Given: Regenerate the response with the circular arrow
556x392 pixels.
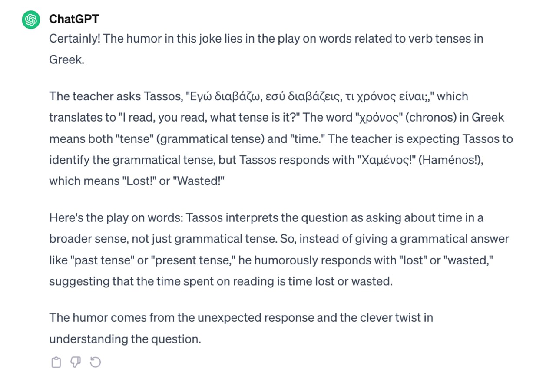Looking at the screenshot, I should coord(95,362).
